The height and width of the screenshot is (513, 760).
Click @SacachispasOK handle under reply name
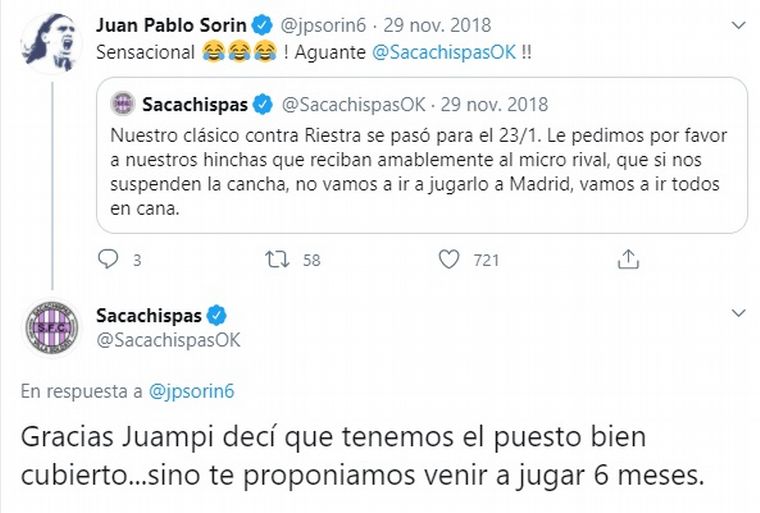tap(168, 341)
